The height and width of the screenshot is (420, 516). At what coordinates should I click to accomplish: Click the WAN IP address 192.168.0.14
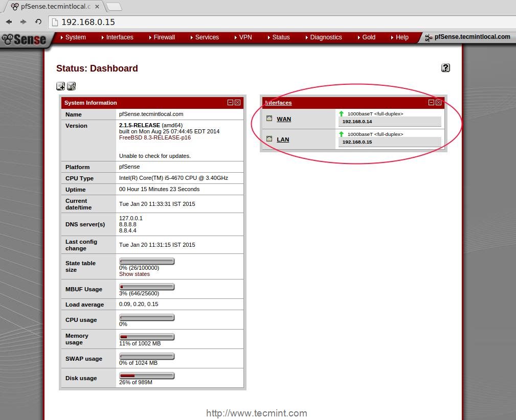click(357, 122)
